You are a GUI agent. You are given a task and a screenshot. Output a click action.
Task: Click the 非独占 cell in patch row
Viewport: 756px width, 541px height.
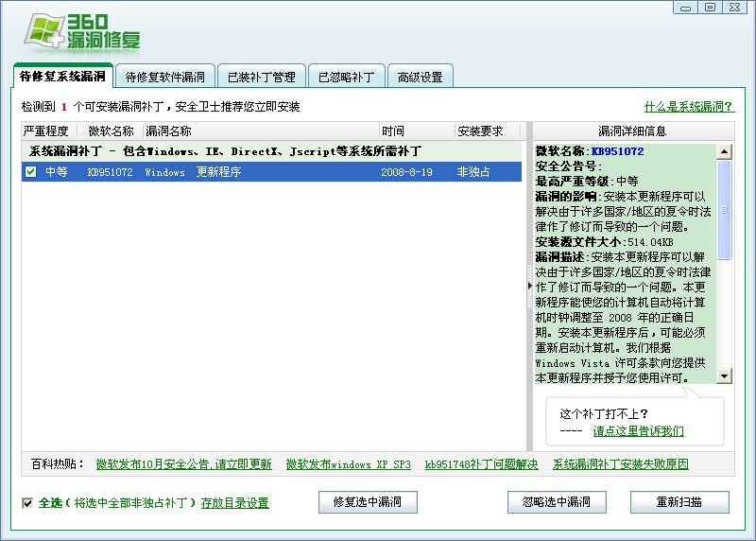[x=473, y=172]
